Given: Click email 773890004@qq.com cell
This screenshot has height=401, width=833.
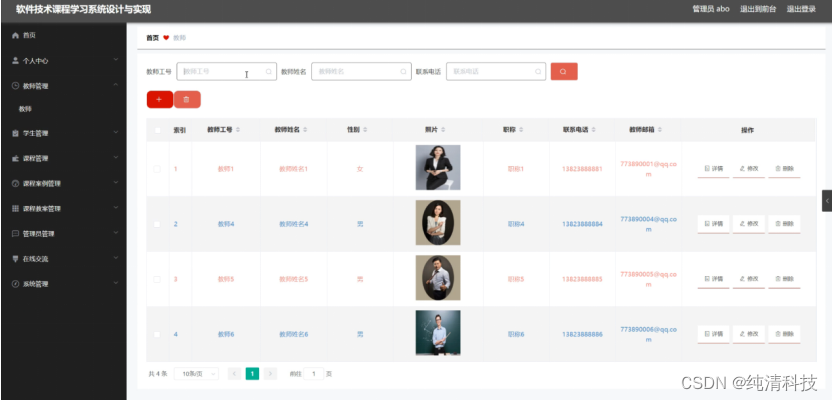Looking at the screenshot, I should click(648, 224).
